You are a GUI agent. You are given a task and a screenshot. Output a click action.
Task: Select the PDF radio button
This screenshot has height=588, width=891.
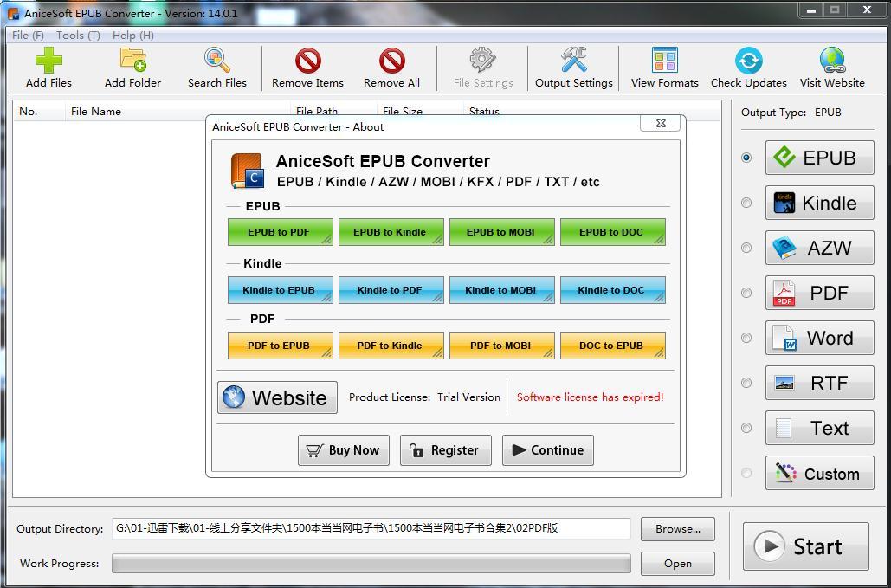[x=746, y=293]
